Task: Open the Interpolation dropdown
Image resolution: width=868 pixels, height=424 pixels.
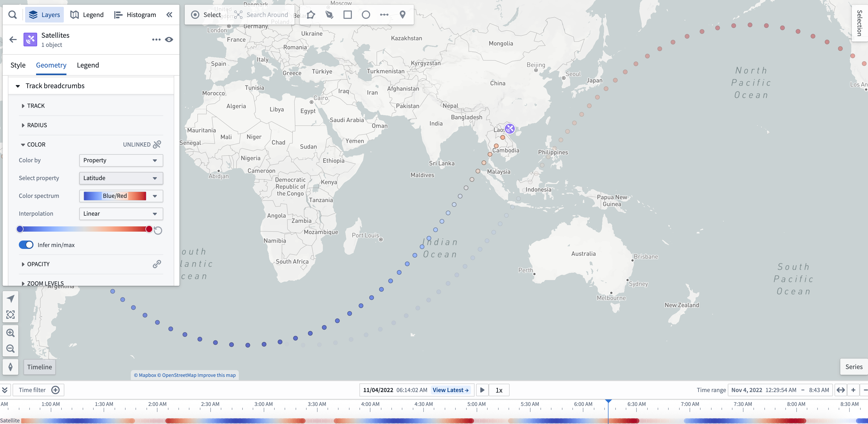Action: tap(121, 213)
